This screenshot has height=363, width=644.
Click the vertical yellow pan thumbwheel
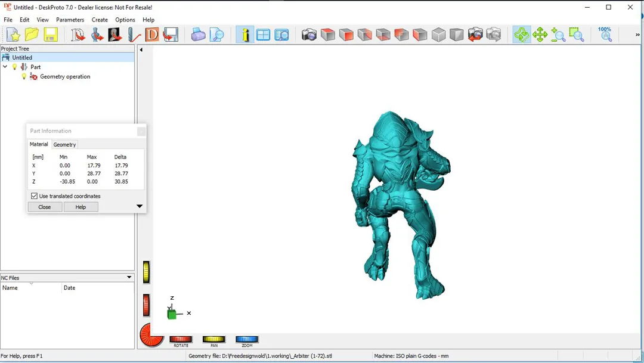(146, 272)
